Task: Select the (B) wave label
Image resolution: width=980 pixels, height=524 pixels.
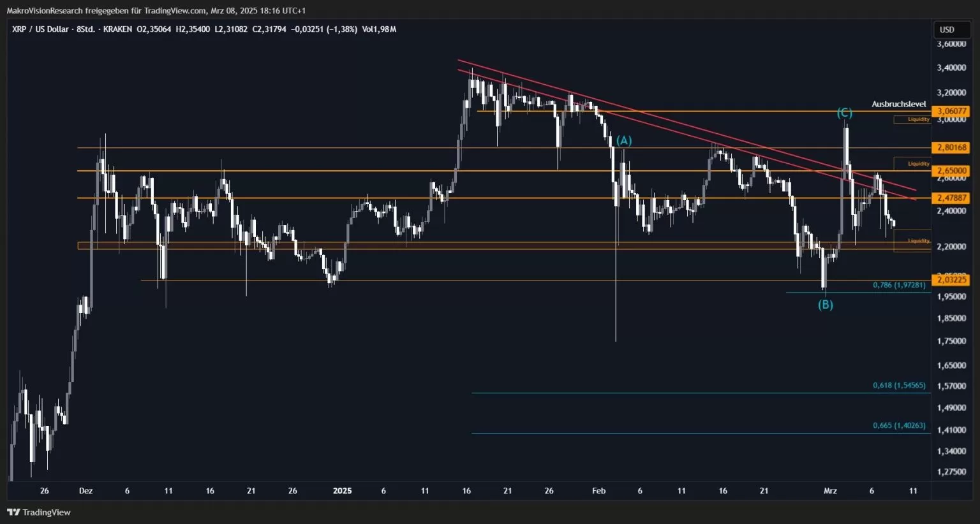Action: (x=826, y=305)
